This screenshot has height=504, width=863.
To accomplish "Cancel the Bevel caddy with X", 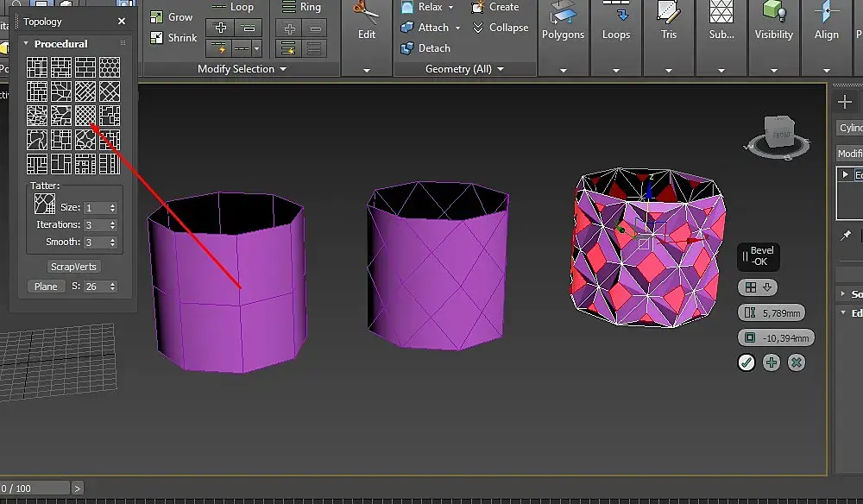I will [797, 362].
